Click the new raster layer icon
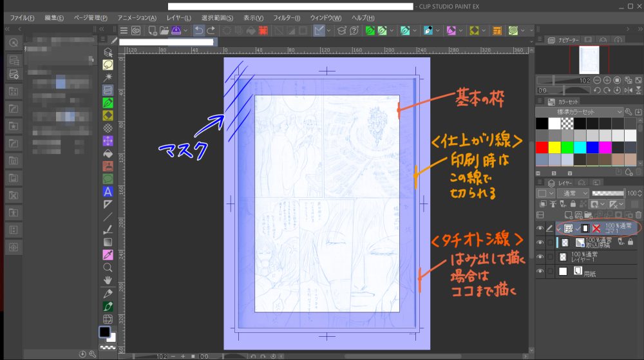 tap(569, 214)
